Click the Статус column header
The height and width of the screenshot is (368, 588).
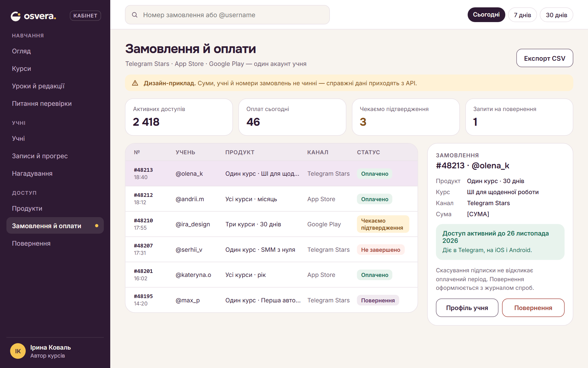click(x=368, y=152)
